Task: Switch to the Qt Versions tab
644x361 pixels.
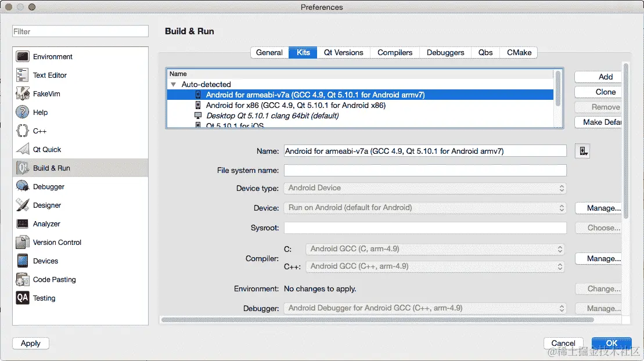Action: coord(343,53)
